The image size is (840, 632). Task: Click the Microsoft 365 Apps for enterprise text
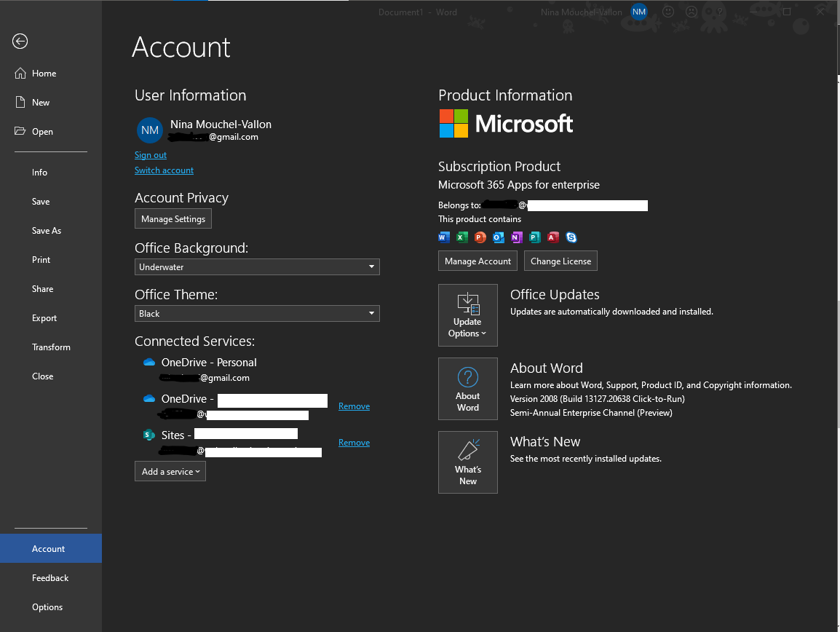click(x=519, y=185)
